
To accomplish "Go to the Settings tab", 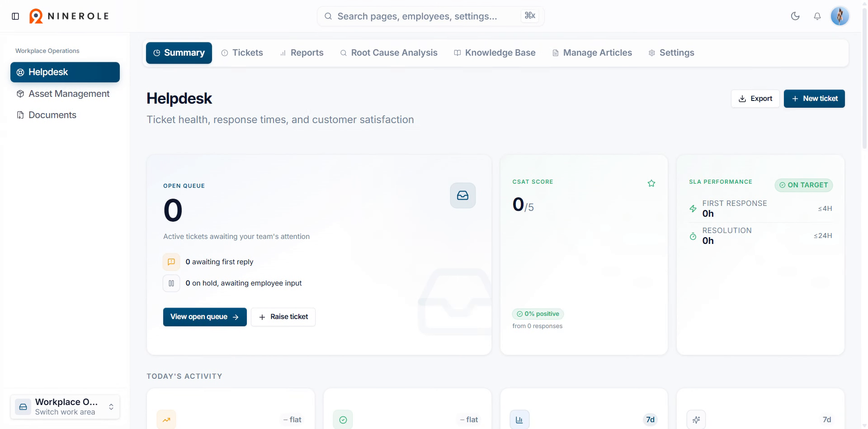I will [x=671, y=53].
